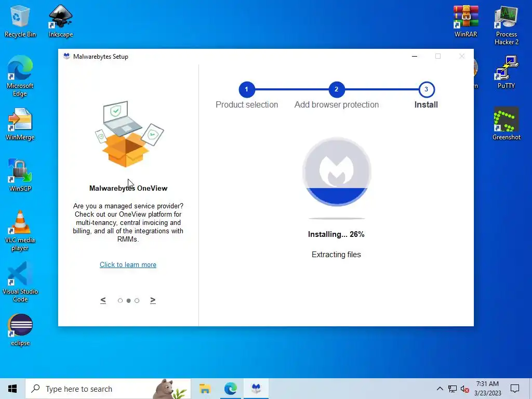Open the Inkscape desktop shortcut
Image resolution: width=532 pixels, height=399 pixels.
coord(61,21)
